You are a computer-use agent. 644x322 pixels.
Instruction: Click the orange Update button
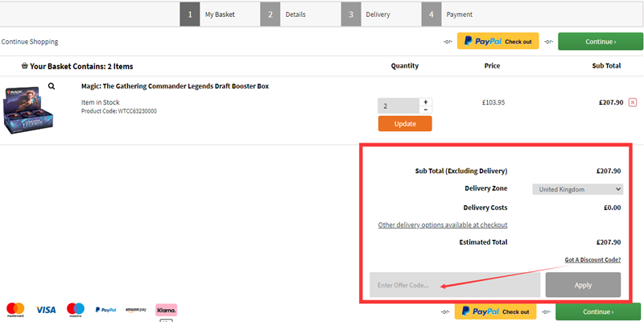pyautogui.click(x=405, y=124)
